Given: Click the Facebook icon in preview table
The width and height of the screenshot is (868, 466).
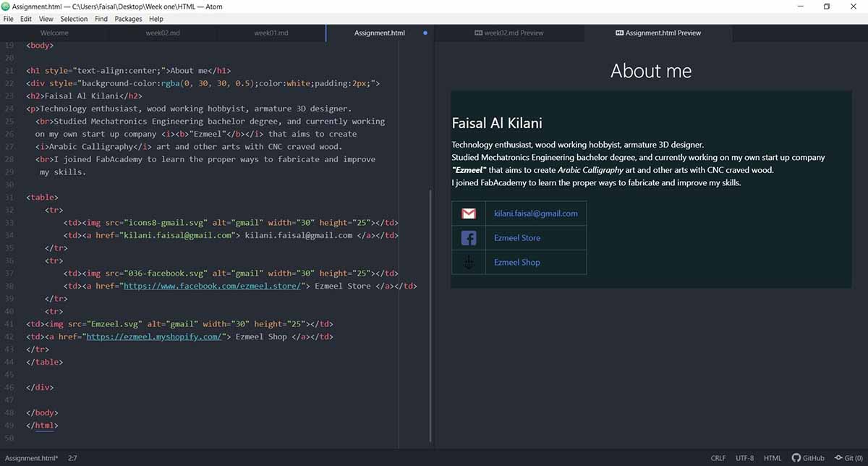Looking at the screenshot, I should coord(468,237).
